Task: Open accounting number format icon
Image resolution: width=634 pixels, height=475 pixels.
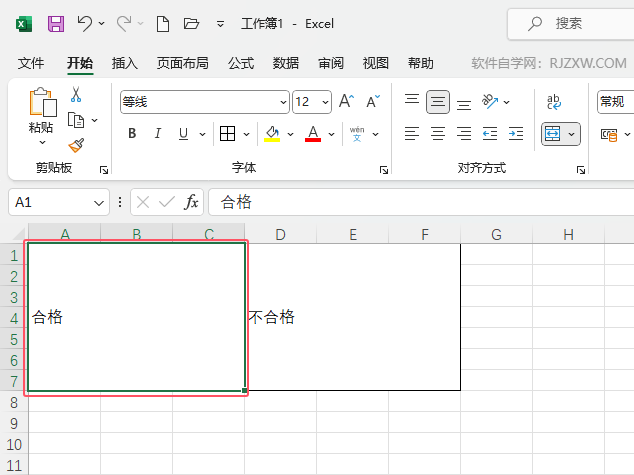Action: 609,134
